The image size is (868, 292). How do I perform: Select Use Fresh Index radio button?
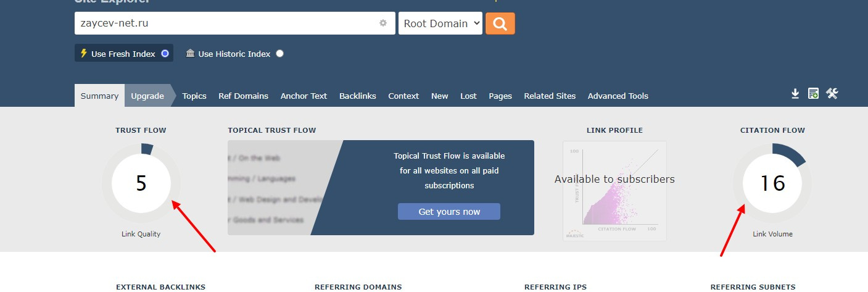tap(165, 54)
